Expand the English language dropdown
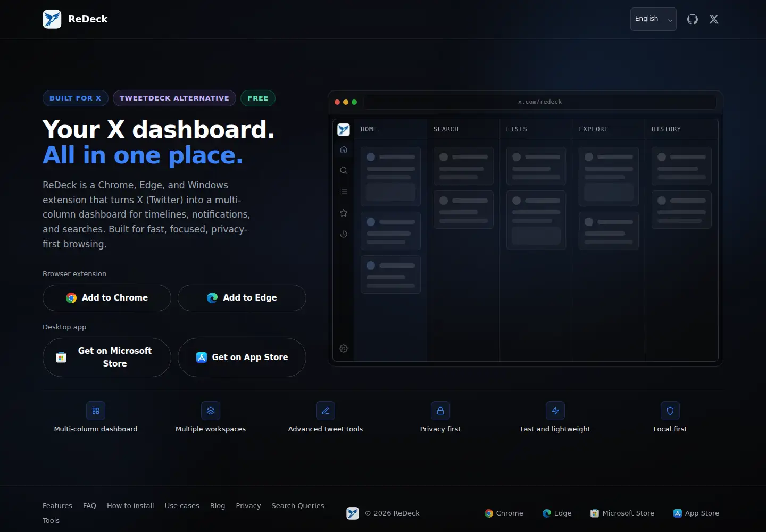This screenshot has width=766, height=532. [653, 19]
